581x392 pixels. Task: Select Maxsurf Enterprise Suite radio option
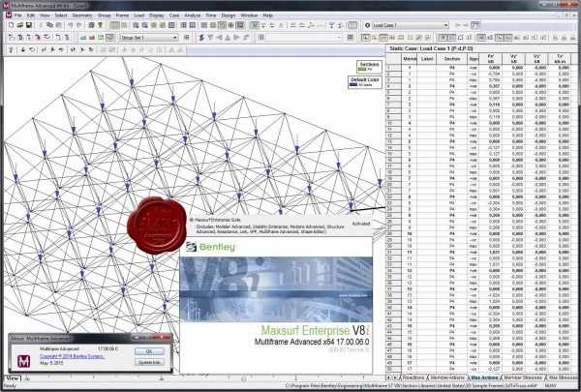(192, 220)
